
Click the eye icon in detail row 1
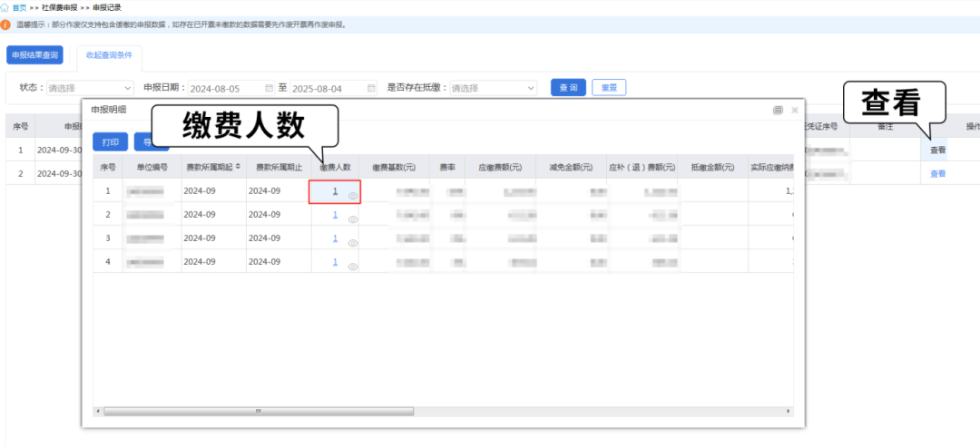click(353, 196)
